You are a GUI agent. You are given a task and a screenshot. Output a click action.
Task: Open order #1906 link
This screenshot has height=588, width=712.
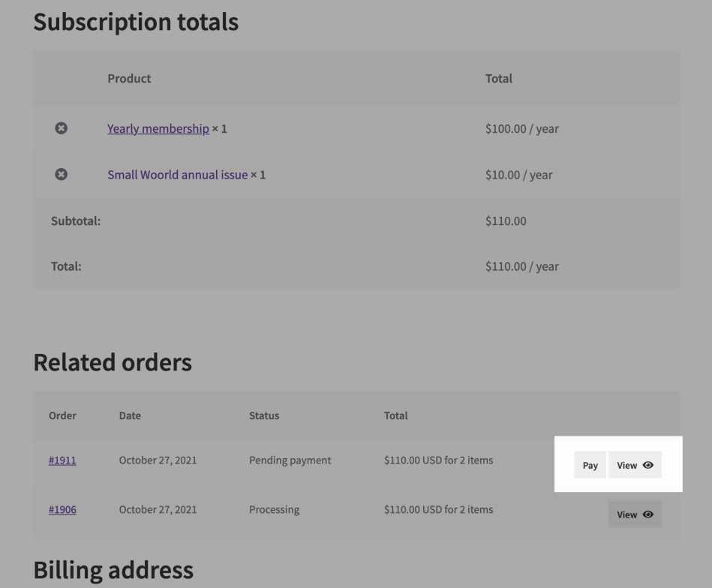62,510
